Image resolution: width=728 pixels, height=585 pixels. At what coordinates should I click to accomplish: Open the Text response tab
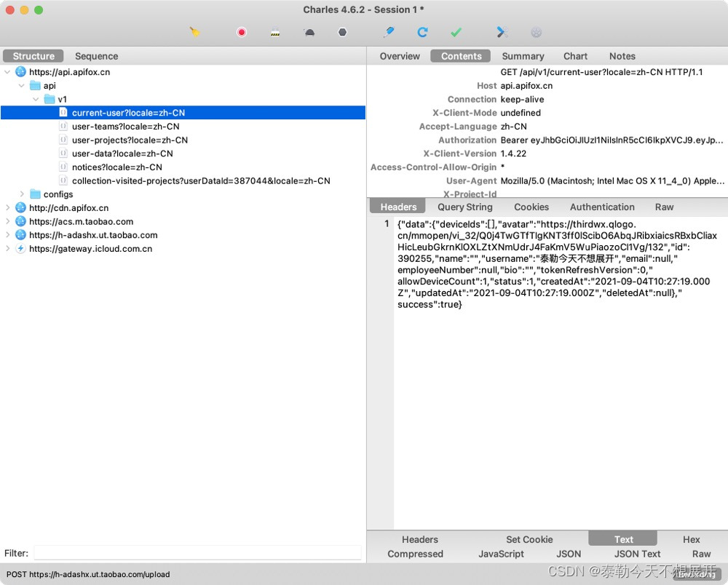click(623, 539)
